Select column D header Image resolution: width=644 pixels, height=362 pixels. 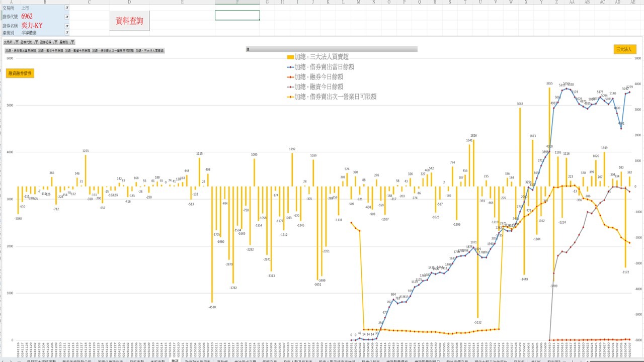click(129, 3)
